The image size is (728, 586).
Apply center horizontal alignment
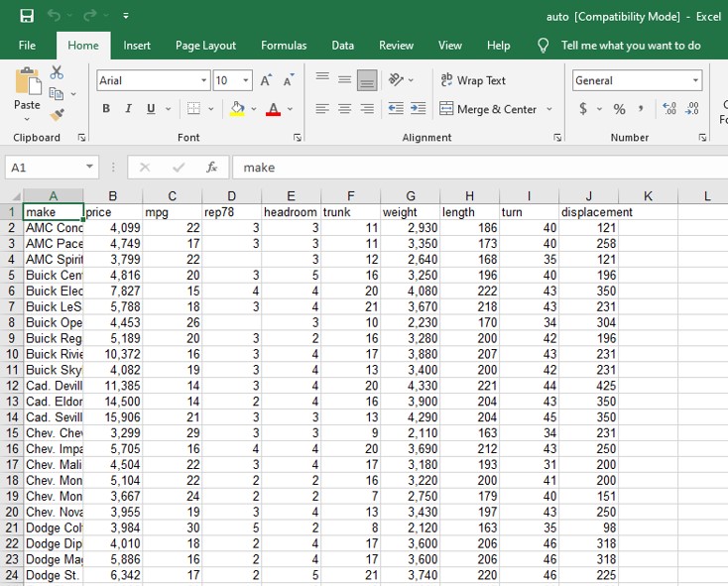point(344,109)
